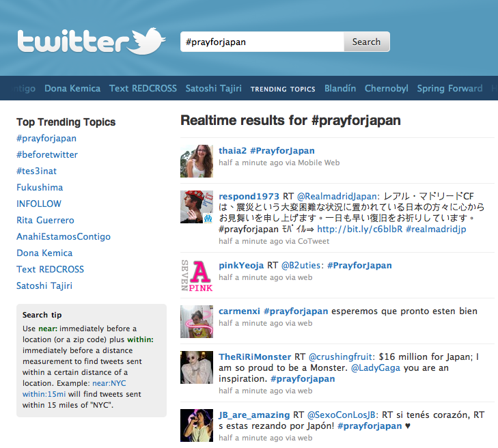Open Text REDCROSS in the trending bar

[143, 88]
